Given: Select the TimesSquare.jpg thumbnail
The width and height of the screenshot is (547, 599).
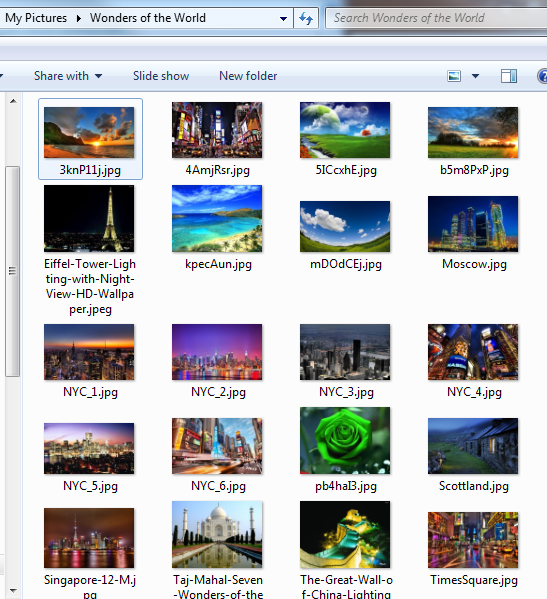Looking at the screenshot, I should pos(473,540).
